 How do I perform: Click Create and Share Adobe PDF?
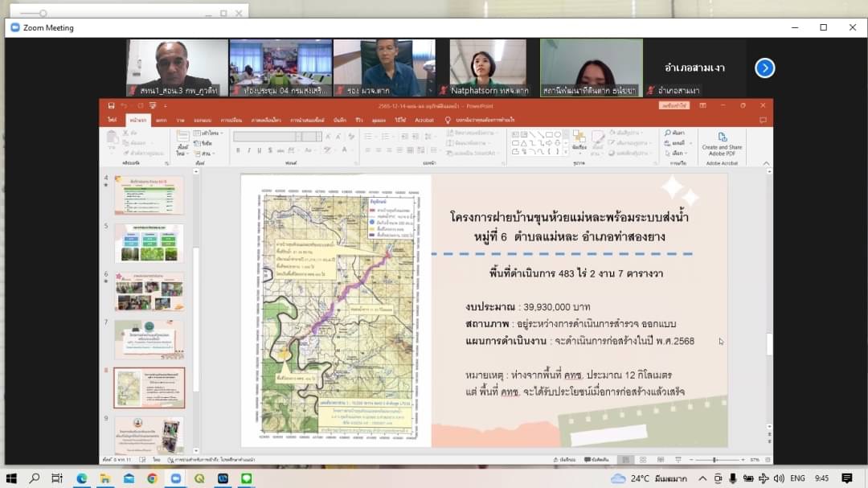click(x=722, y=143)
